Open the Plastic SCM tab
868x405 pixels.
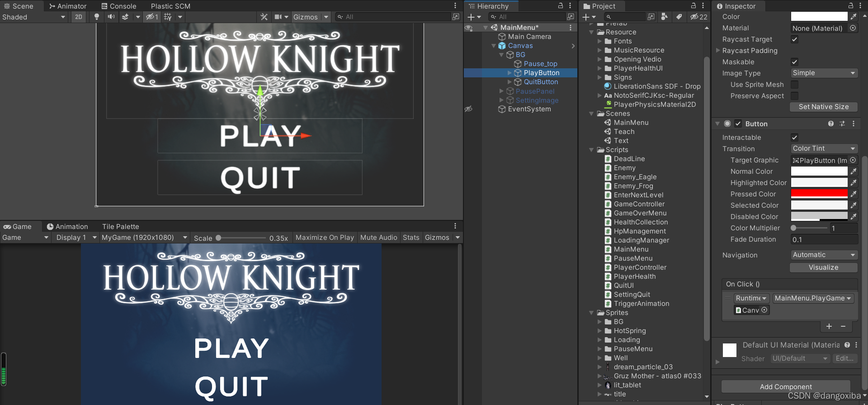click(x=170, y=6)
